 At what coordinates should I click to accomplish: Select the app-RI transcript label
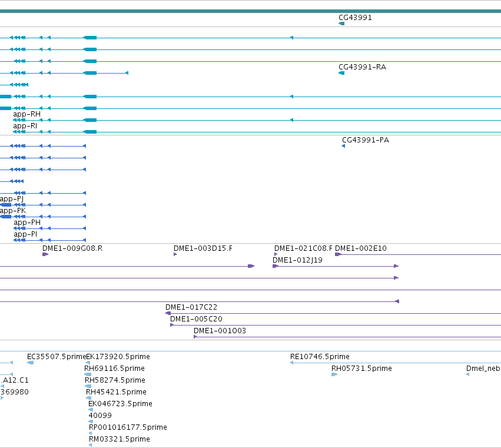25,126
